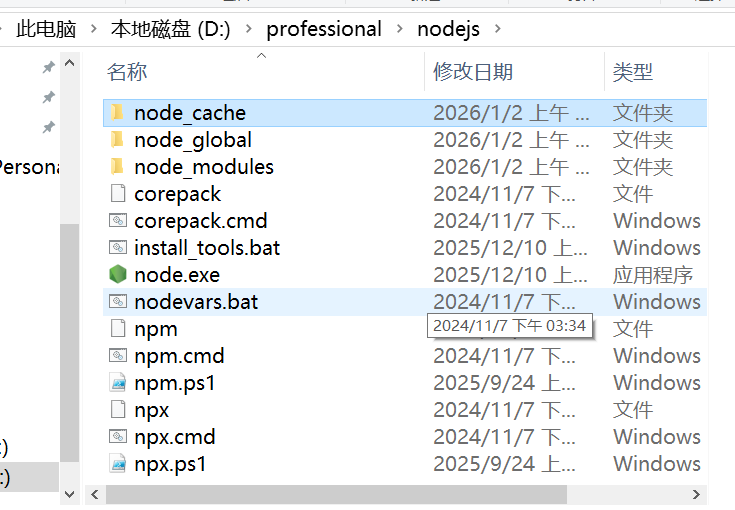
Task: Click the horizontal scrollbar left arrow
Action: pos(95,495)
